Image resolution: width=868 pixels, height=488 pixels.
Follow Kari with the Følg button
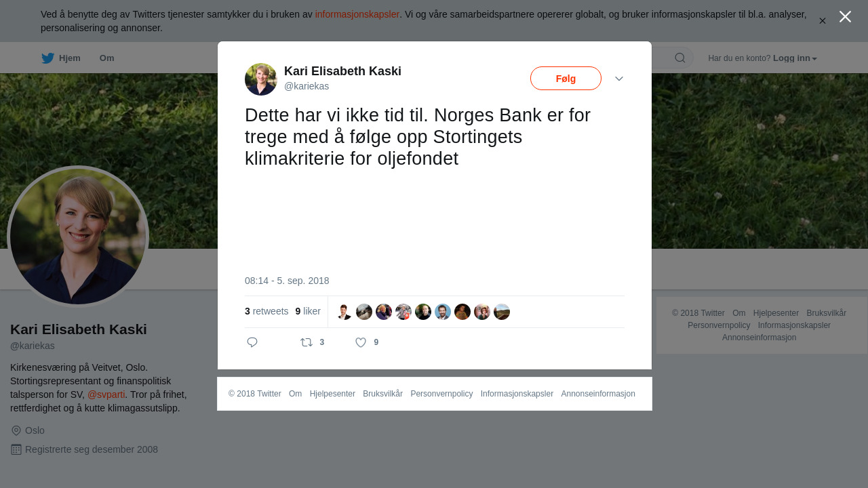coord(566,79)
